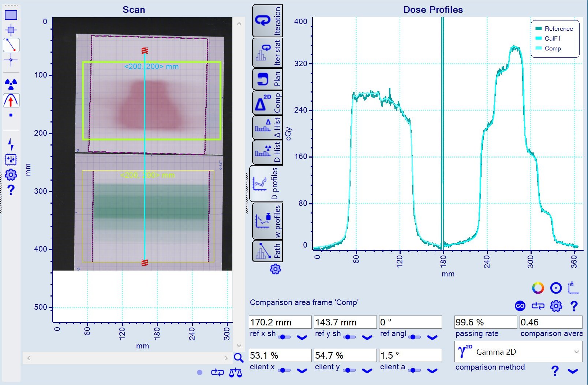Expand the ref angle chevron
This screenshot has height=385, width=588.
pos(432,337)
